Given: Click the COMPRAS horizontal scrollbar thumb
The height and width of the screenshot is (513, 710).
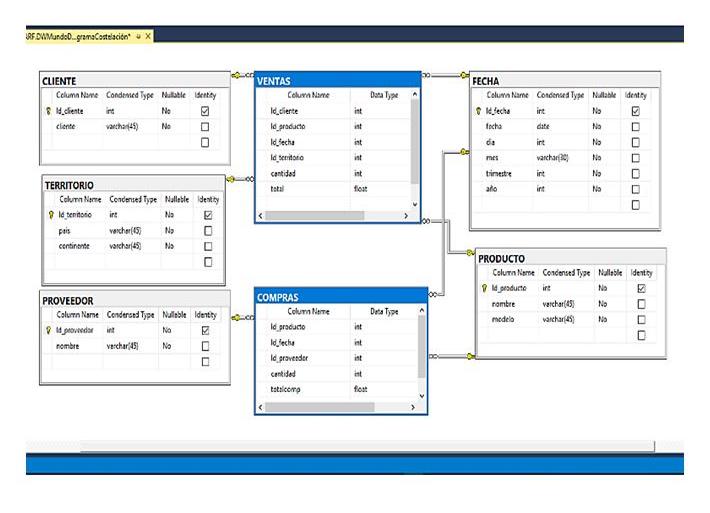Looking at the screenshot, I should [320, 407].
